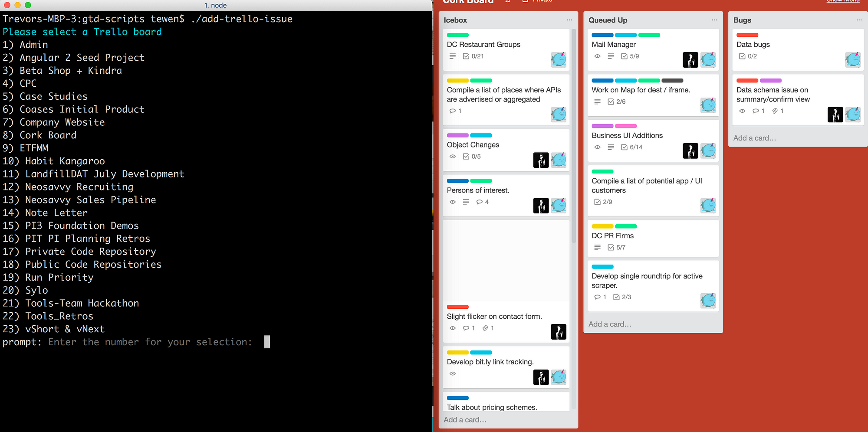
Task: Toggle the watch eye on Develop bit.ly link tracking card
Action: coord(452,373)
